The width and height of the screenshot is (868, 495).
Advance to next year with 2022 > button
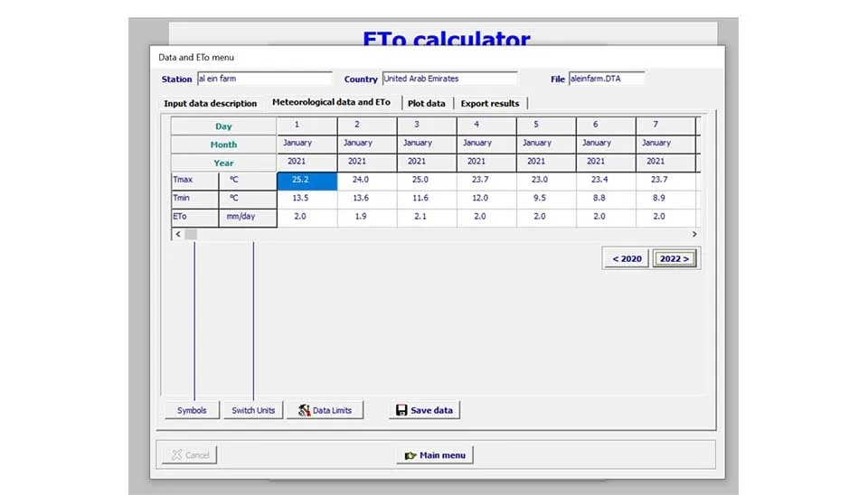click(675, 259)
